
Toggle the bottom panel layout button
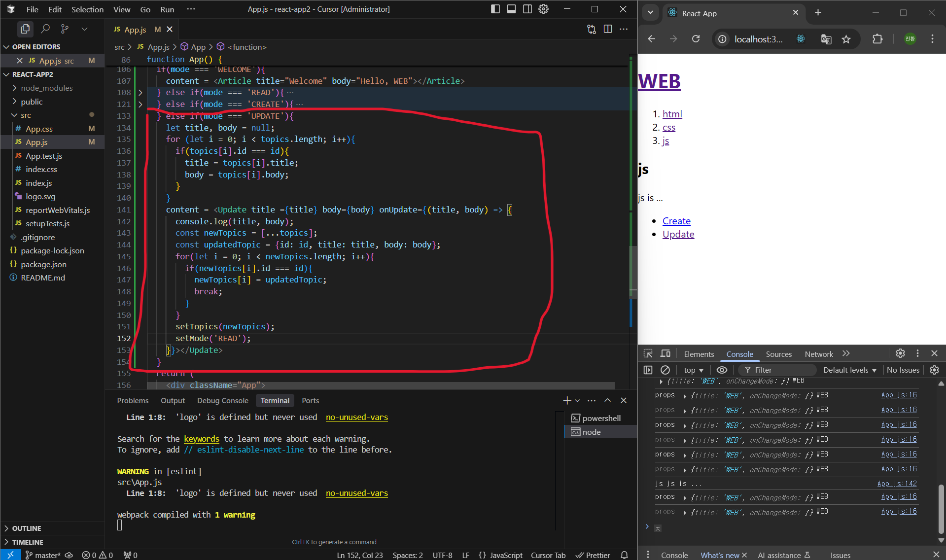coord(511,9)
